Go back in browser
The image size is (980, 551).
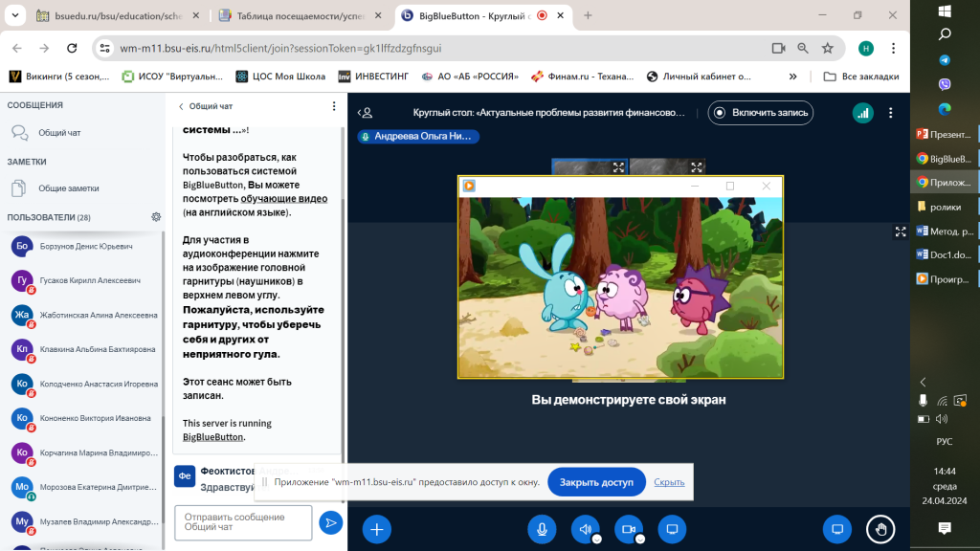(x=17, y=48)
